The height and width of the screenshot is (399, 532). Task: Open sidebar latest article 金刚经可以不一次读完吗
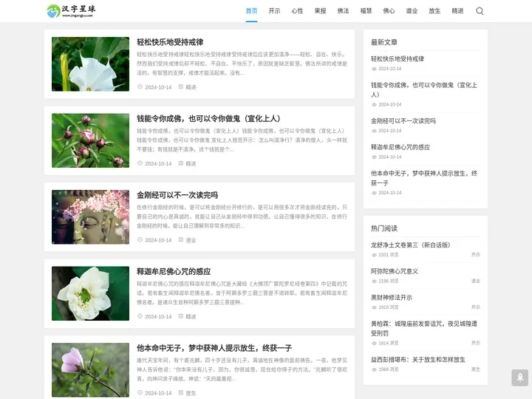point(403,120)
